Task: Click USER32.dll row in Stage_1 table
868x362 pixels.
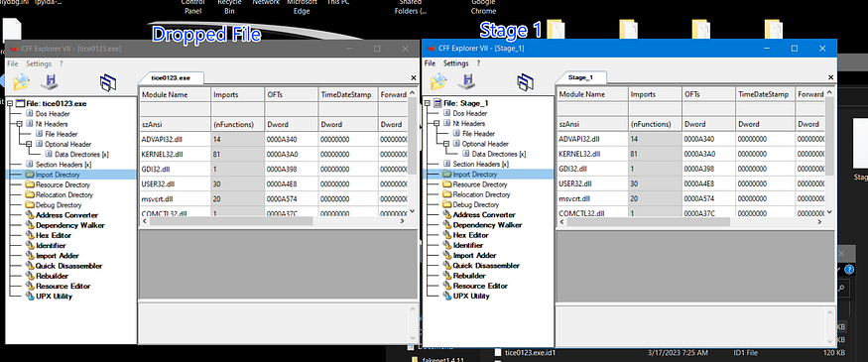Action: (x=690, y=183)
